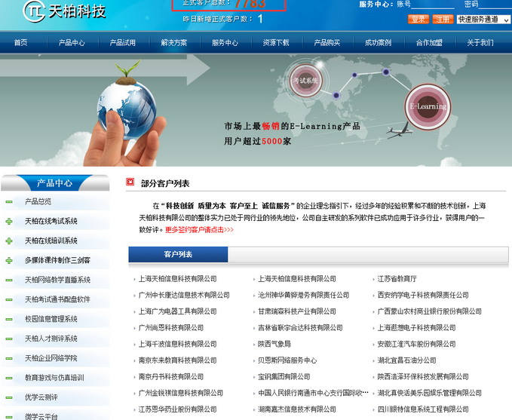Open 产品总览 in the sidebar
Screen dimensions: 512x420
38,202
